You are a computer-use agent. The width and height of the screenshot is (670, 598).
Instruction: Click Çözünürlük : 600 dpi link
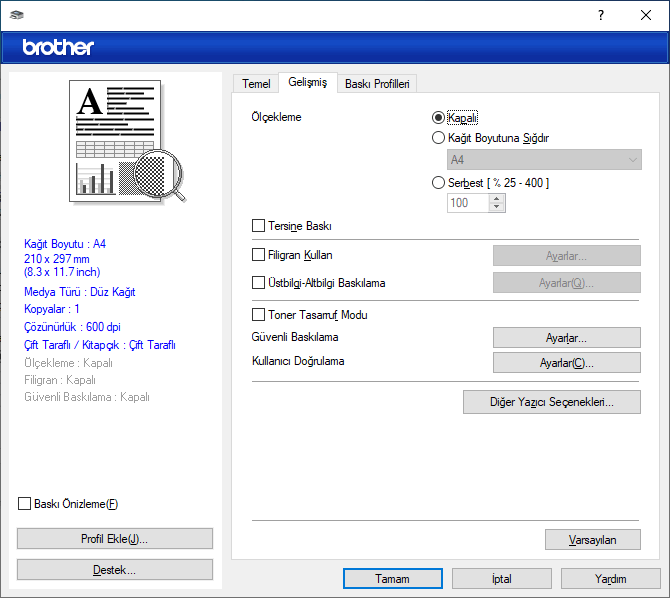coord(72,327)
